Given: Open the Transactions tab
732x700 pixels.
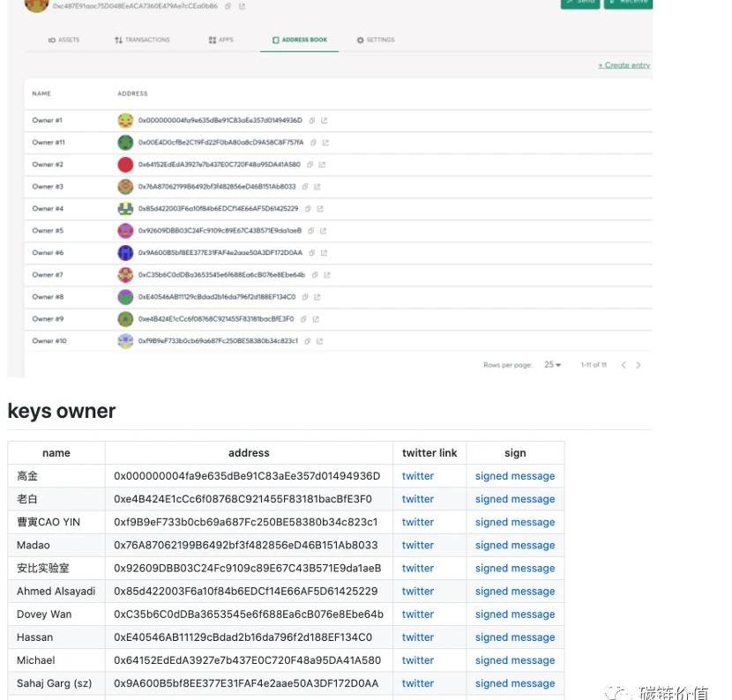Looking at the screenshot, I should [x=142, y=41].
